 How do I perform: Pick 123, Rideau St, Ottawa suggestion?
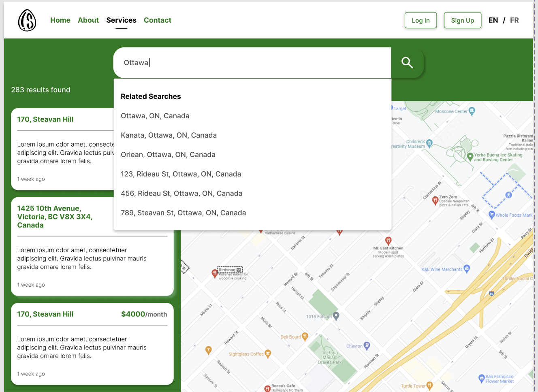point(181,174)
